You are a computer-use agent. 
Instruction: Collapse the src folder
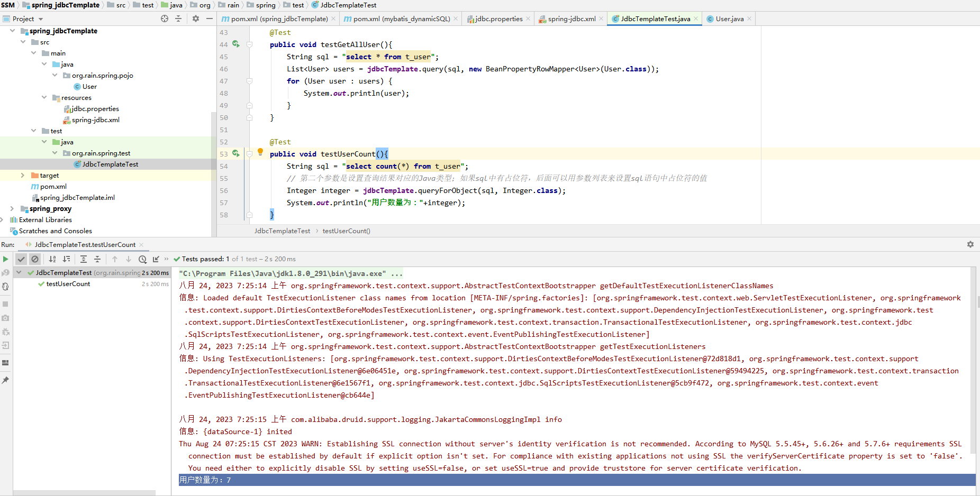[x=23, y=42]
